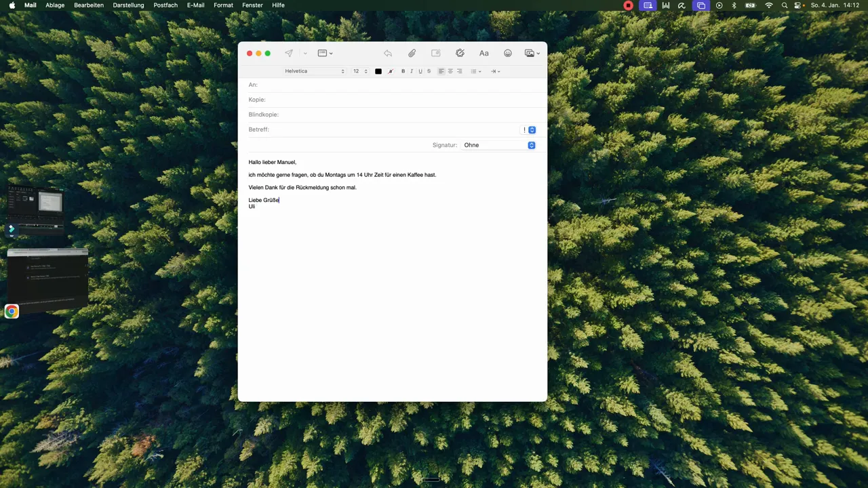Attach a file with the paperclip icon

412,53
